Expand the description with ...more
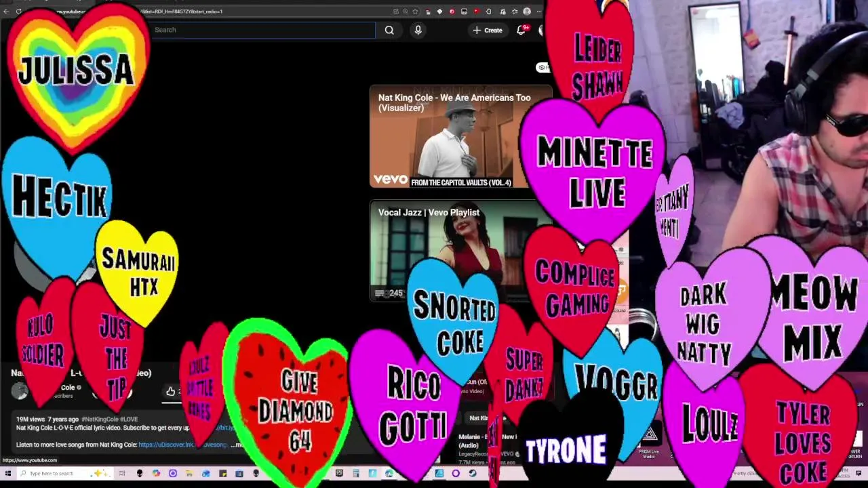The image size is (868, 488). (x=237, y=445)
